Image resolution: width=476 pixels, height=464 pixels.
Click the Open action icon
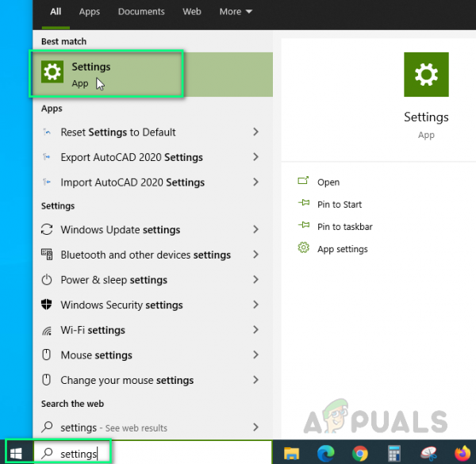tap(303, 181)
